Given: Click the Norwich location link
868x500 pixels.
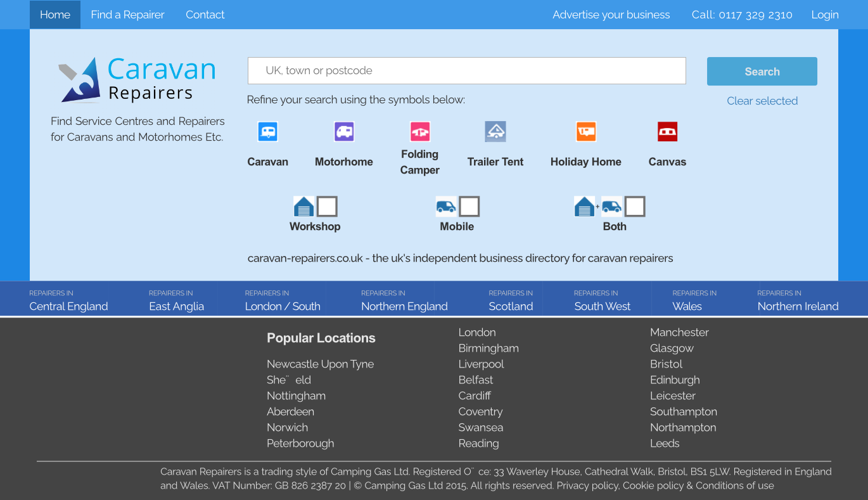Looking at the screenshot, I should tap(287, 427).
